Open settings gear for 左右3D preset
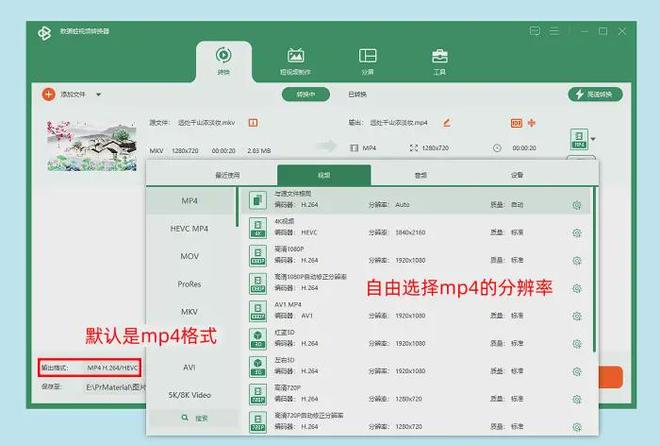Screen dimensions: 660x446 click(577, 372)
